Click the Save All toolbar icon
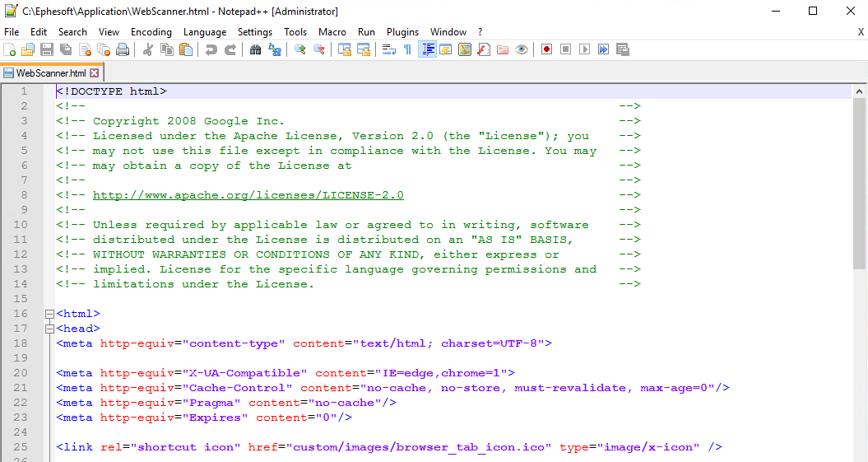868x462 pixels. [66, 50]
